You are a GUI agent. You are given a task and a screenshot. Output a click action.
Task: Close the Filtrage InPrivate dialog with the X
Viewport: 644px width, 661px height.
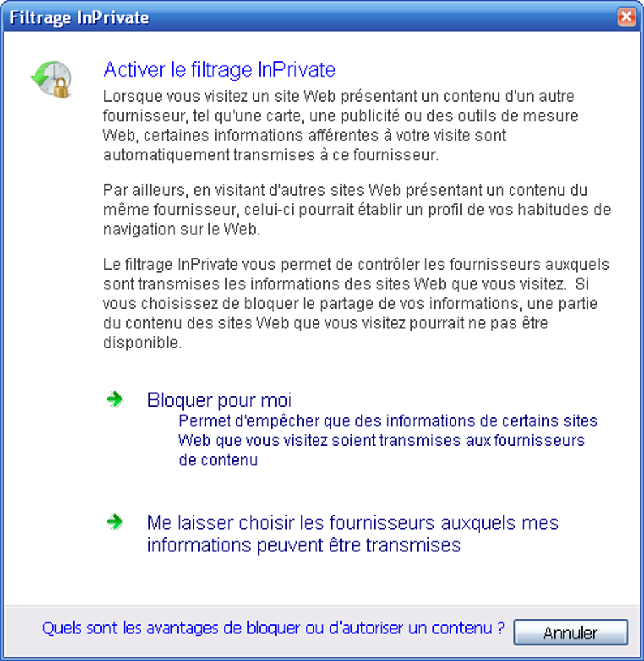627,17
